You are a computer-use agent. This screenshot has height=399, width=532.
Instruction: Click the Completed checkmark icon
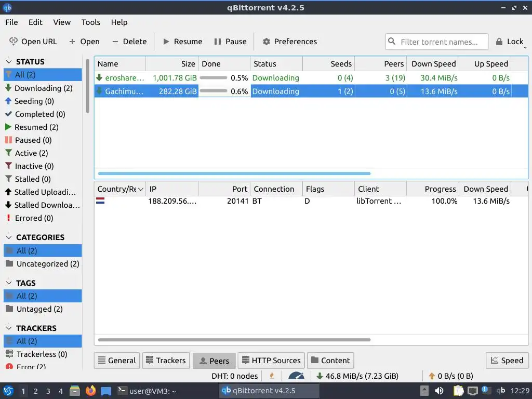coord(8,114)
